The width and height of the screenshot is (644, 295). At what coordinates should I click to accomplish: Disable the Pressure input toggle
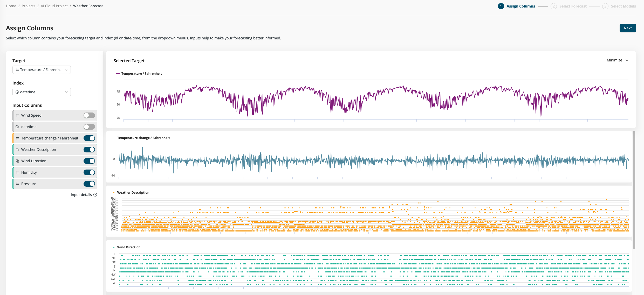tap(89, 184)
